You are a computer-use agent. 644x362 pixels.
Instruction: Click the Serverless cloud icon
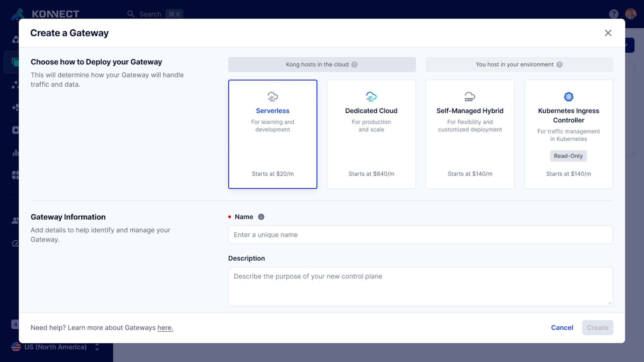click(x=272, y=97)
